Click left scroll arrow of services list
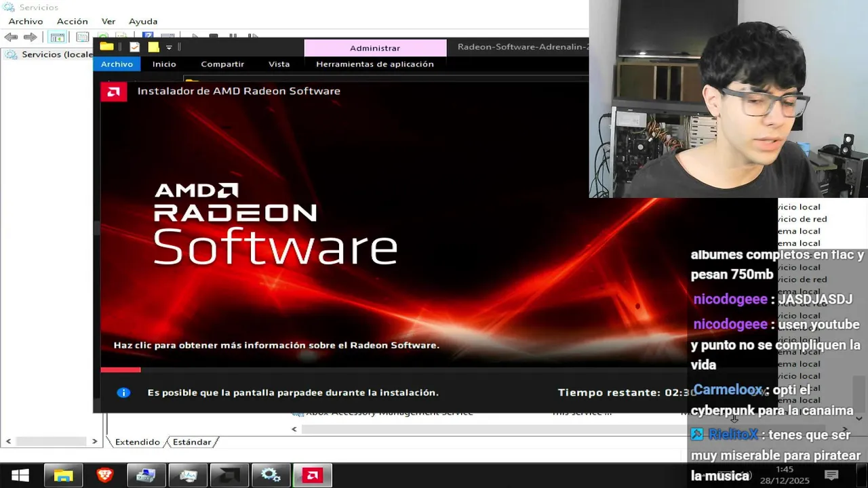This screenshot has height=488, width=868. [x=294, y=429]
